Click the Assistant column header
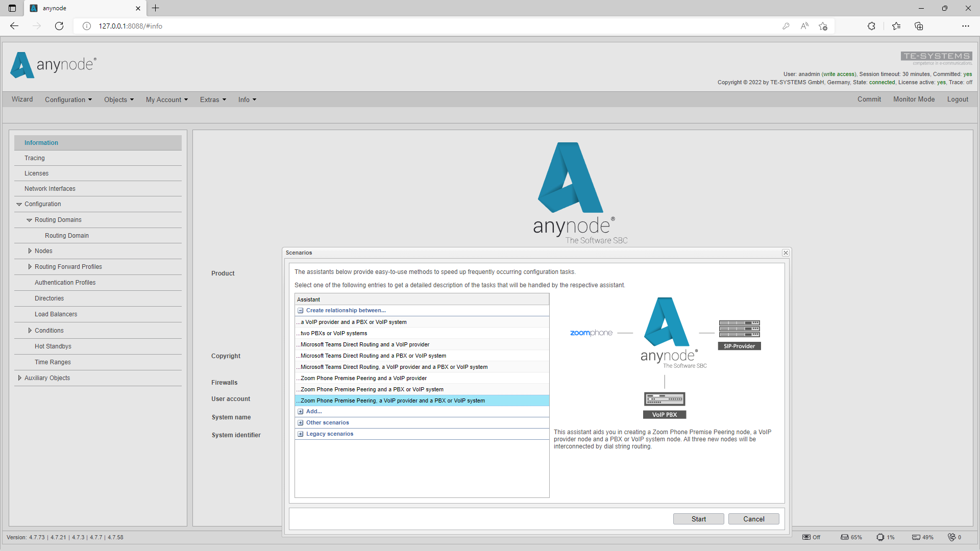The height and width of the screenshot is (551, 980). [x=422, y=299]
